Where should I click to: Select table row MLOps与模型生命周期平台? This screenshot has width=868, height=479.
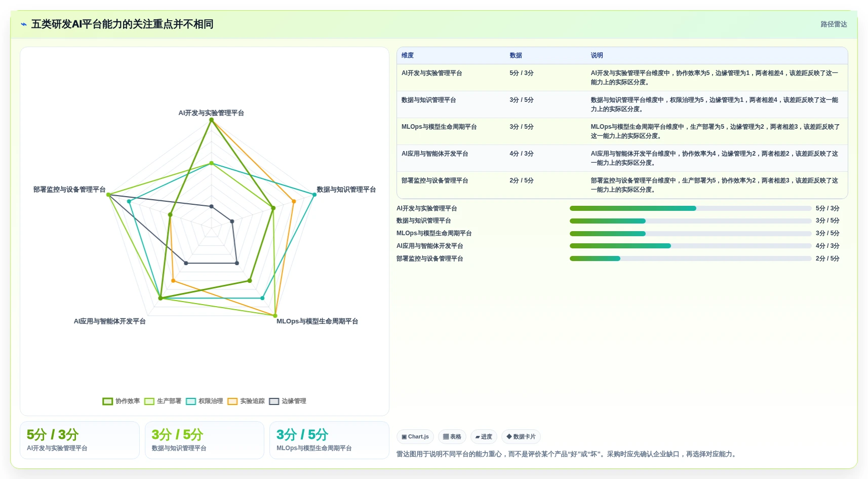pyautogui.click(x=622, y=131)
